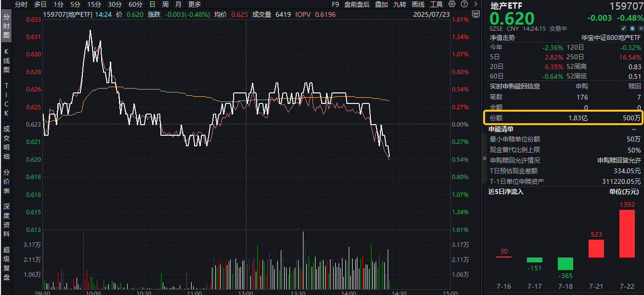Switch to K线图 sidebar tab
The image size is (644, 295).
coord(6,60)
